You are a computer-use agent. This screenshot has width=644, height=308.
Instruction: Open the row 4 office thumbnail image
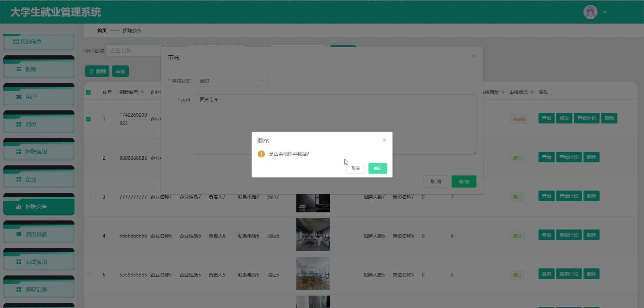(313, 235)
